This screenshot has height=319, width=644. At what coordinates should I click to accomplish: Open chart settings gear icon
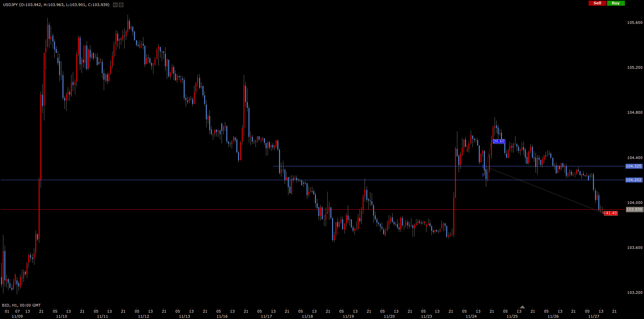tap(121, 5)
